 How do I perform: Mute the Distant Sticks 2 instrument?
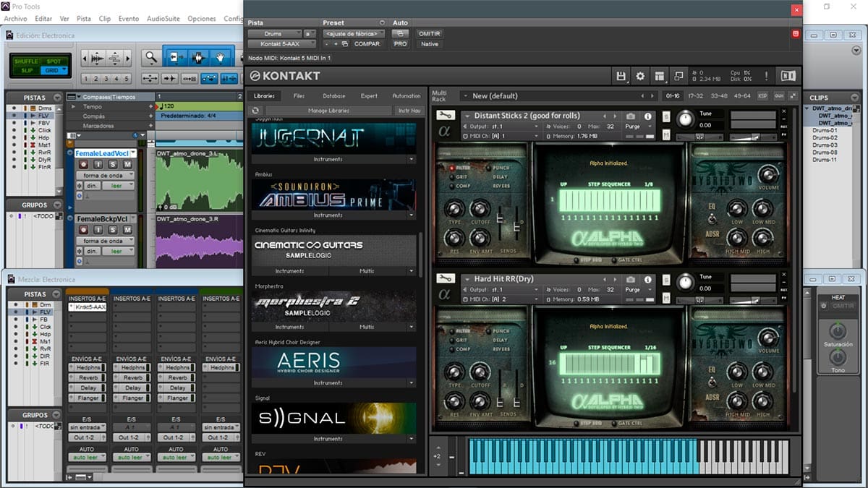click(666, 134)
